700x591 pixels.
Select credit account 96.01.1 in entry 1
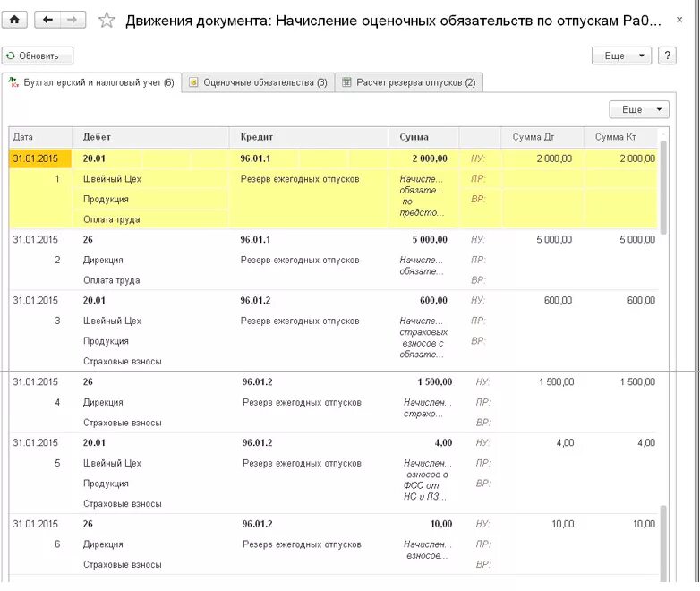[x=255, y=158]
